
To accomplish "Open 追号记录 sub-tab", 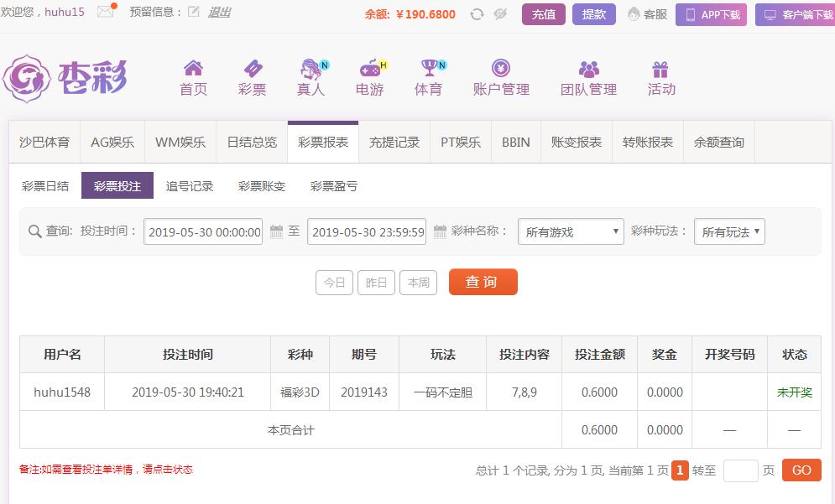I will click(x=189, y=185).
